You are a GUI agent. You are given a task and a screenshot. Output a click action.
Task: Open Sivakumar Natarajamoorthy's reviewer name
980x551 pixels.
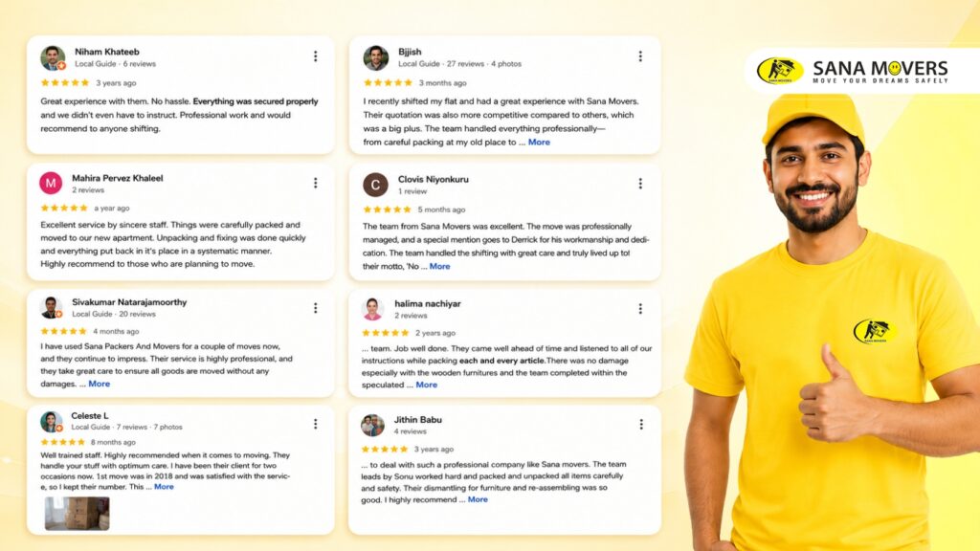click(x=129, y=301)
